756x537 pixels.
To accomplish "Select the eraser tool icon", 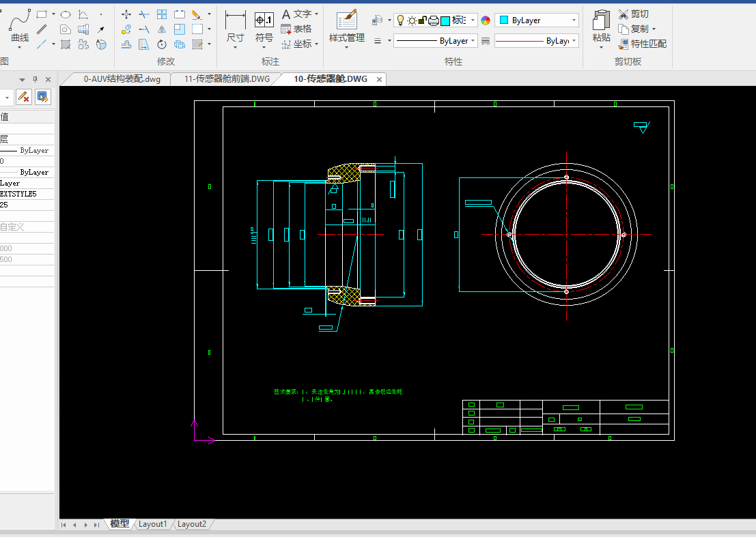I will (196, 14).
